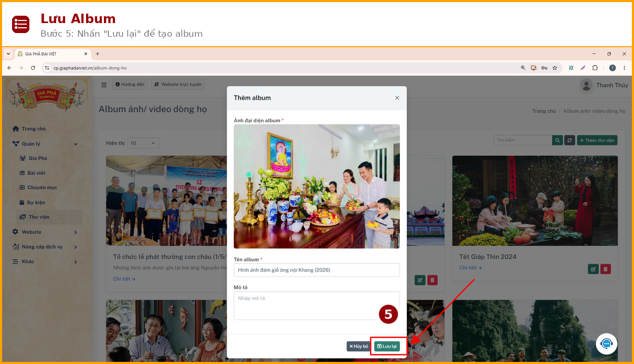634x364 pixels.
Task: Click the Tên album input field
Action: coord(316,270)
